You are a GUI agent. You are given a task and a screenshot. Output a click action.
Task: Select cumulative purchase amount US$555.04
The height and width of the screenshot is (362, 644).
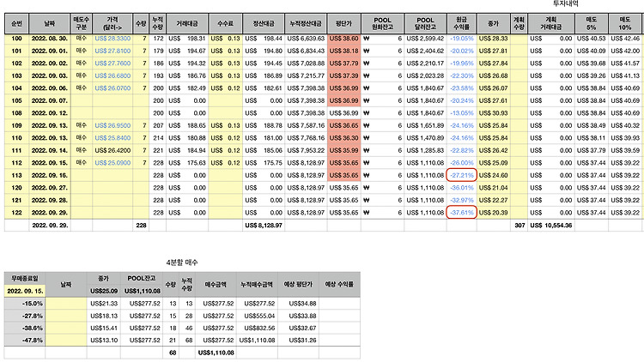[x=259, y=316]
